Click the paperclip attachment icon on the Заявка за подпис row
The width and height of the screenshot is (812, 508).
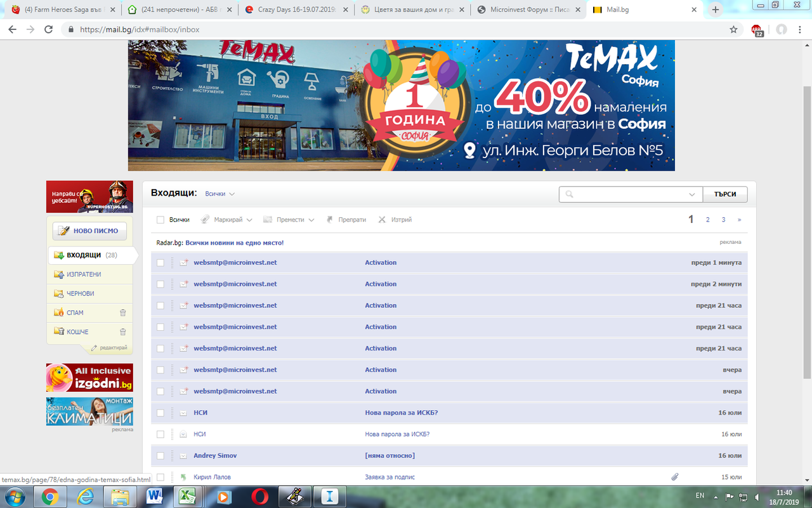pos(675,477)
